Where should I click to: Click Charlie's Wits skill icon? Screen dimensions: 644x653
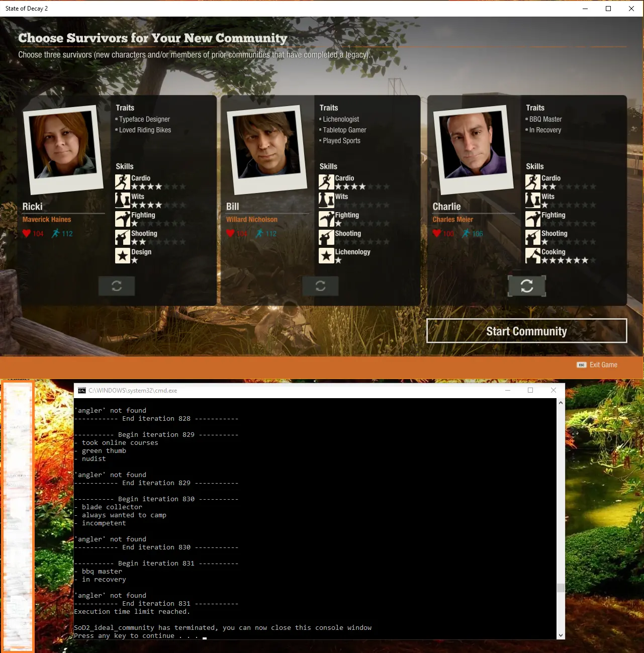[x=533, y=201]
